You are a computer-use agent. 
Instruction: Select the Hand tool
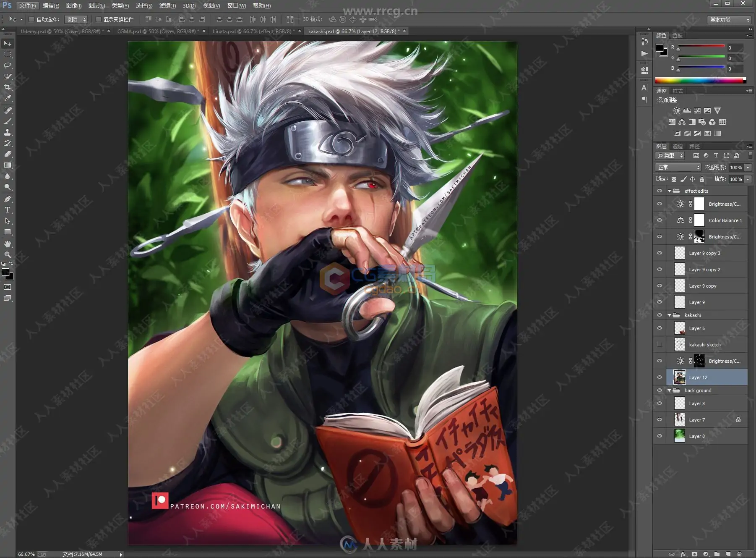(x=8, y=244)
